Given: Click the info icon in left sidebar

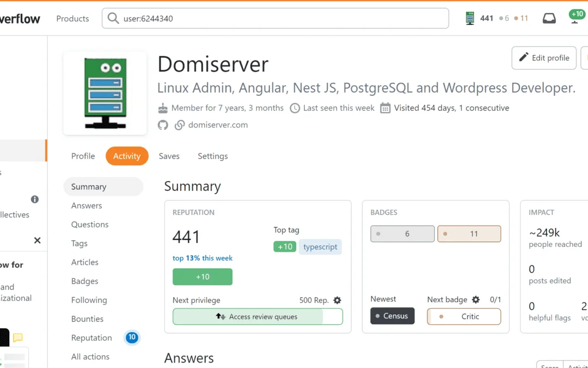Looking at the screenshot, I should pos(35,200).
